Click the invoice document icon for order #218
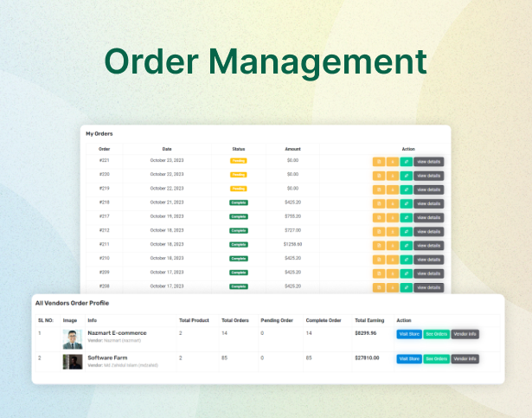Viewport: 532px width, 418px height. point(378,203)
